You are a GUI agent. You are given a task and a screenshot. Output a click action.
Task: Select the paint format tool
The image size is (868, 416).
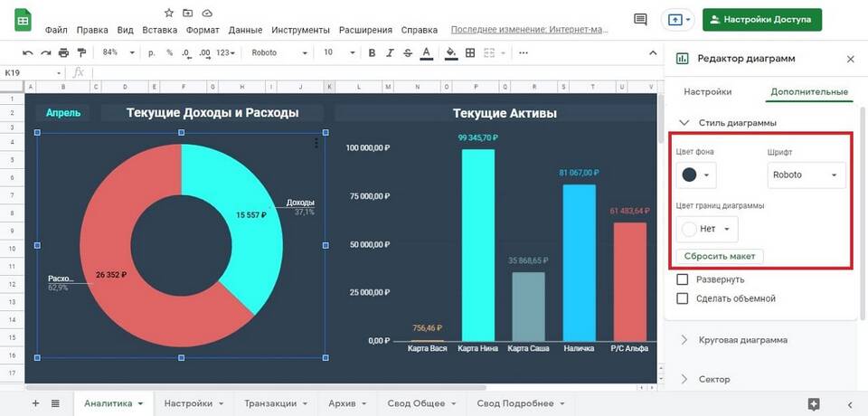point(81,52)
